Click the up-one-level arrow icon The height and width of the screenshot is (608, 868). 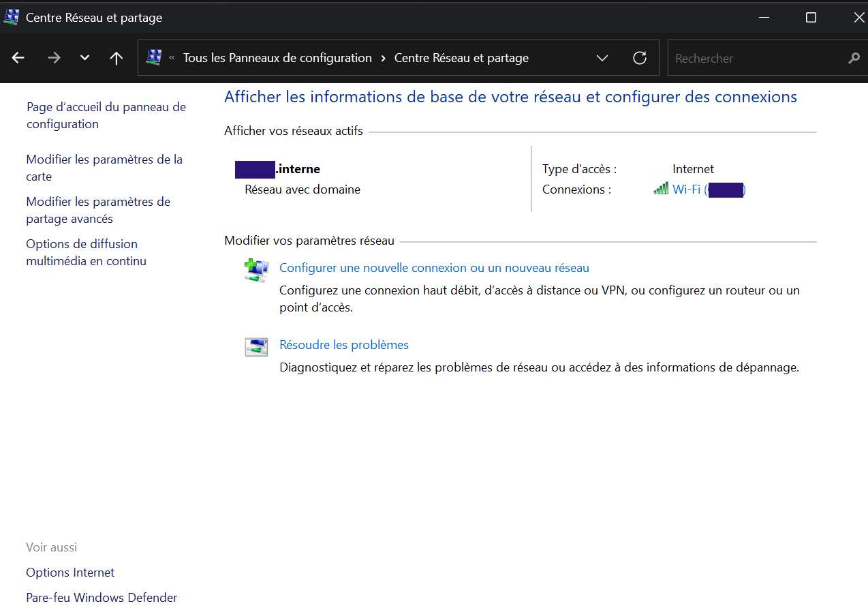click(116, 58)
